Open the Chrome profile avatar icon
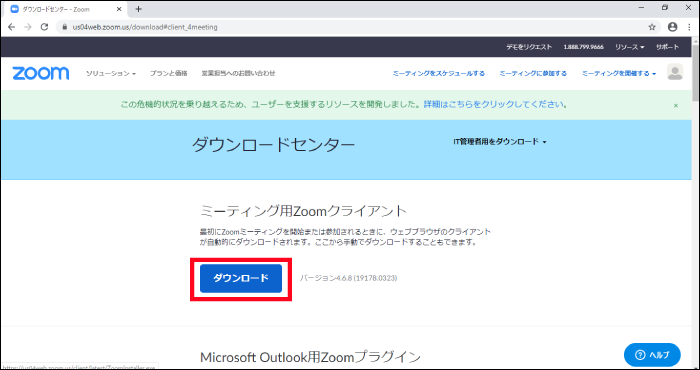Viewport: 700px width, 370px height. (x=672, y=27)
